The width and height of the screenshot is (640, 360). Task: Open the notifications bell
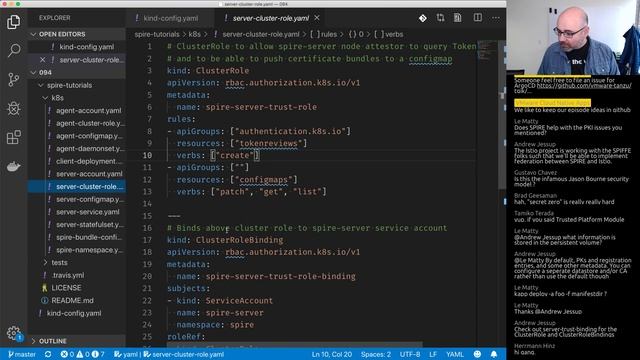point(494,354)
